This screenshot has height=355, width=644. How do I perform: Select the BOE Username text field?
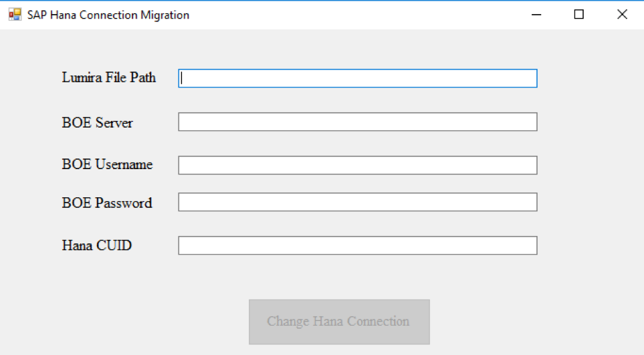coord(357,165)
